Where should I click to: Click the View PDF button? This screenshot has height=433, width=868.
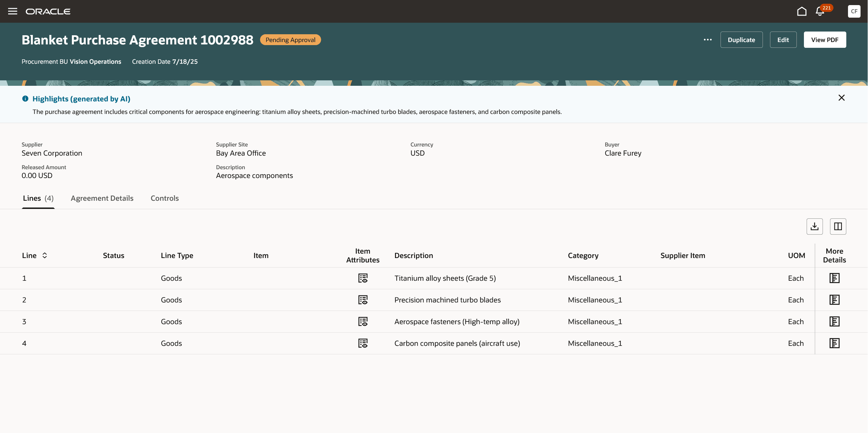point(825,40)
